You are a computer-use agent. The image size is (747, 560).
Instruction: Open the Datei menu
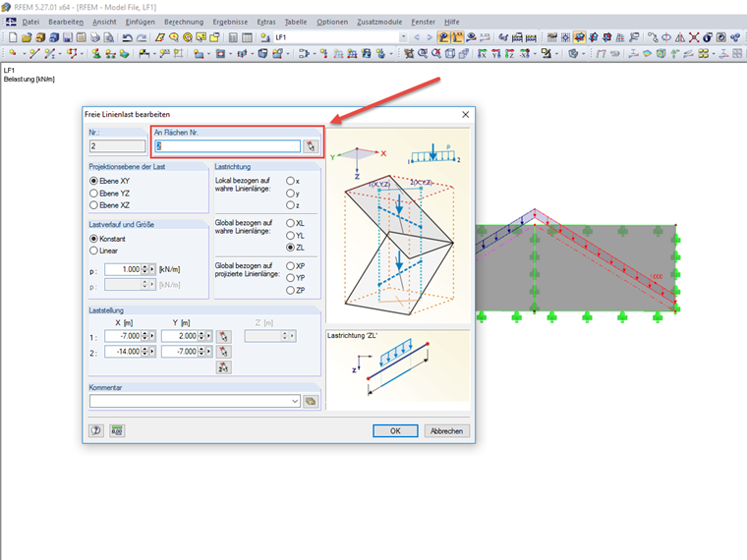tap(30, 22)
